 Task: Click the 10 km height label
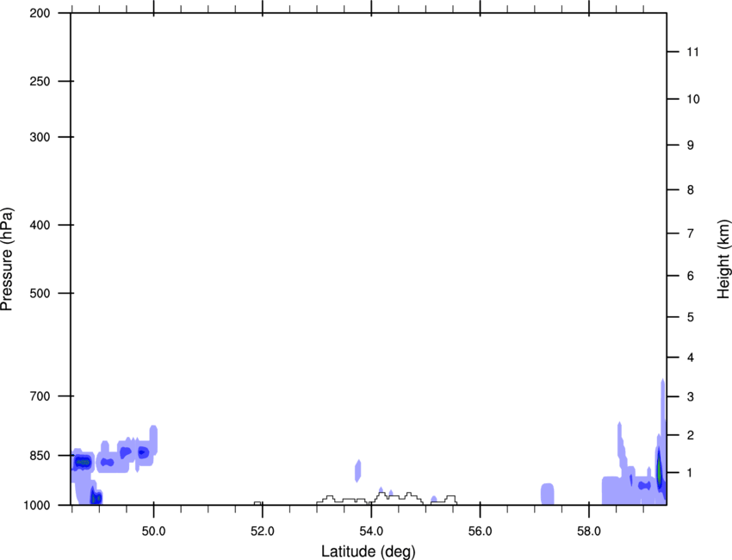tap(692, 99)
